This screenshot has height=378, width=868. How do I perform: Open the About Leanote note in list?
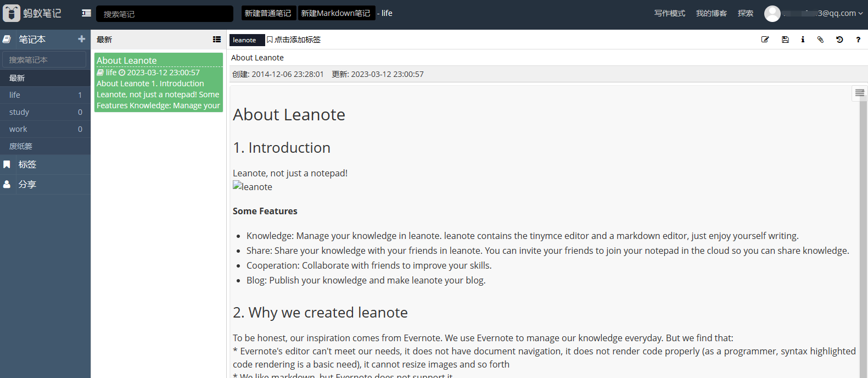[x=159, y=82]
